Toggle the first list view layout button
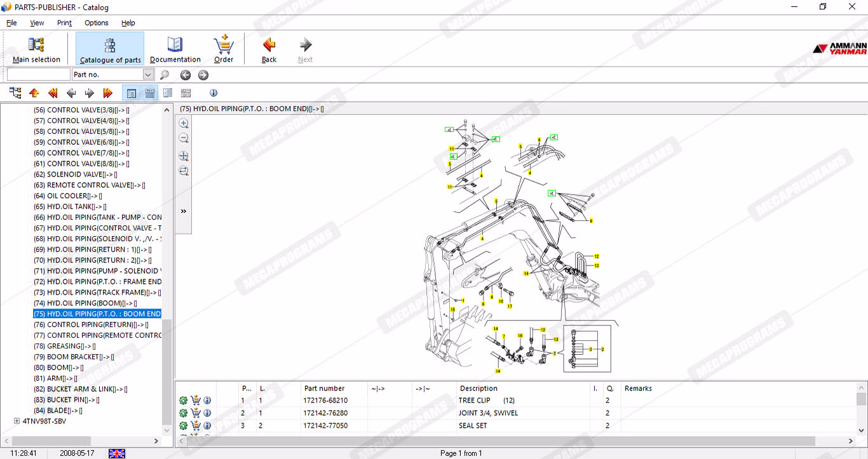 132,93
